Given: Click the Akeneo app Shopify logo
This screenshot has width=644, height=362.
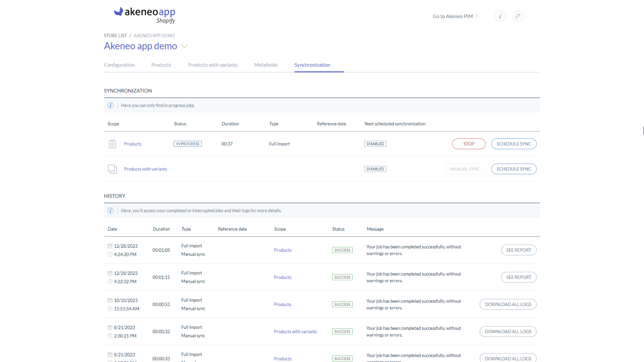Looking at the screenshot, I should click(x=144, y=15).
